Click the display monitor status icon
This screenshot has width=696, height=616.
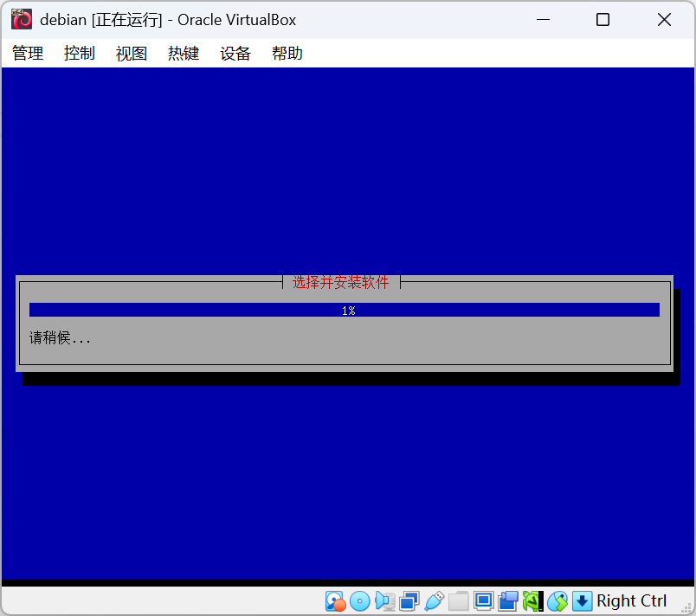[483, 601]
